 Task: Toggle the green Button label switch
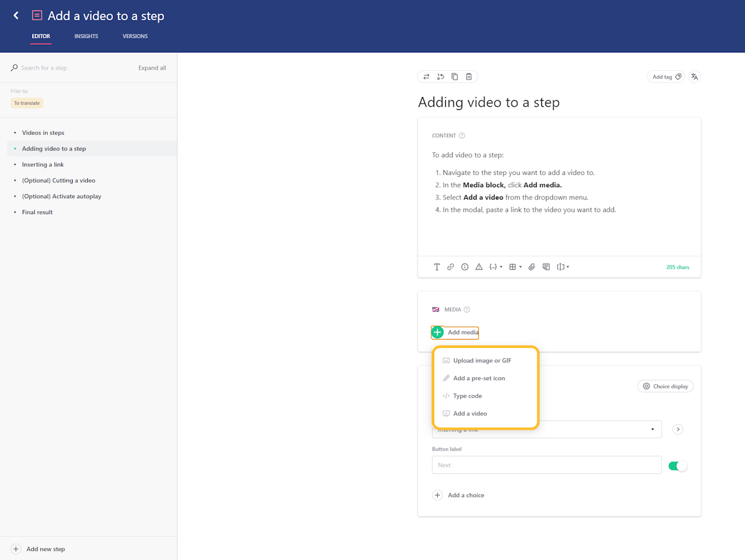[677, 466]
